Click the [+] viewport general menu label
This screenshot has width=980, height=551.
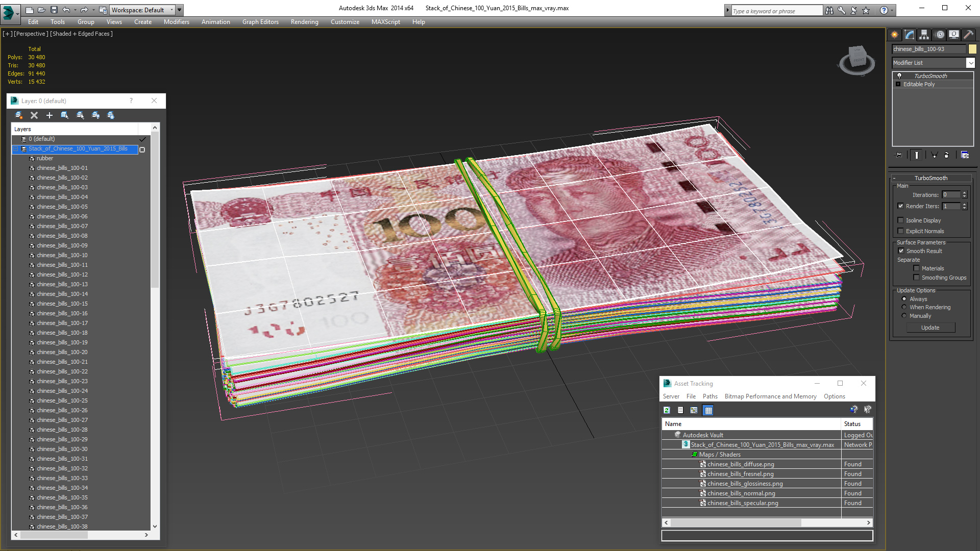pos(7,34)
